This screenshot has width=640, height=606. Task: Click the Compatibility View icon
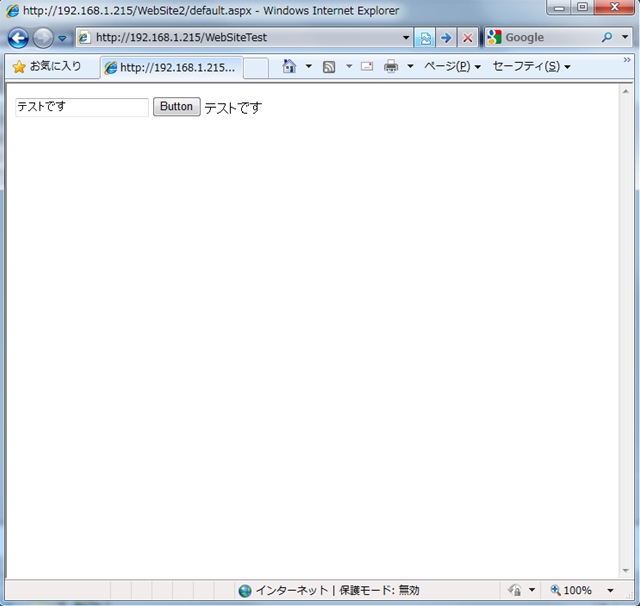click(x=425, y=38)
